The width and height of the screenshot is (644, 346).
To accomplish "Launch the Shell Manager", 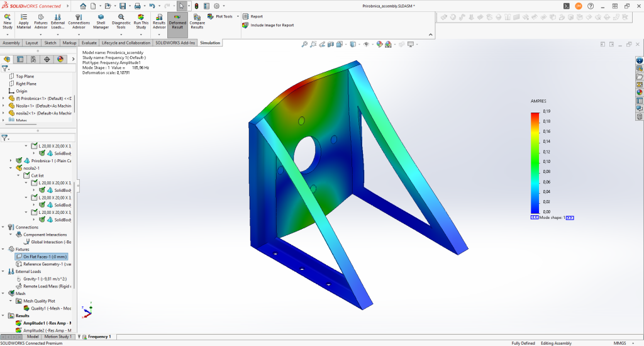I will click(x=101, y=21).
